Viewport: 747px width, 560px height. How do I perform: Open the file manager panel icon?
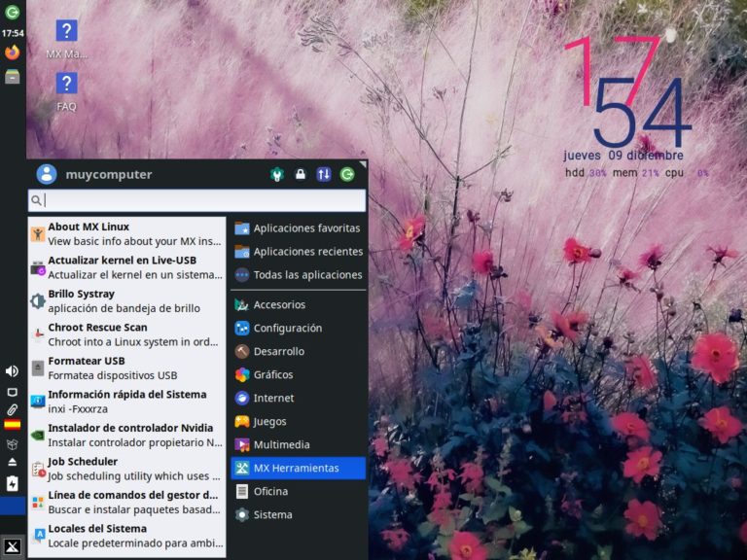[13, 76]
